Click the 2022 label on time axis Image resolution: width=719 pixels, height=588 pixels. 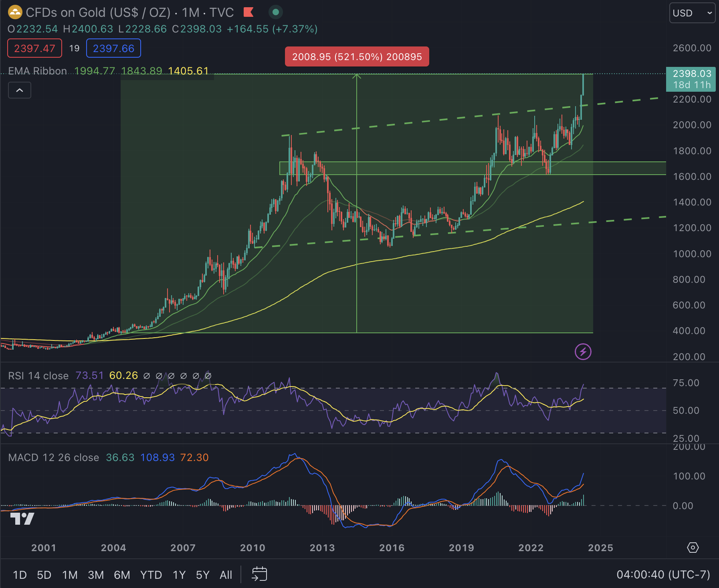pyautogui.click(x=531, y=548)
